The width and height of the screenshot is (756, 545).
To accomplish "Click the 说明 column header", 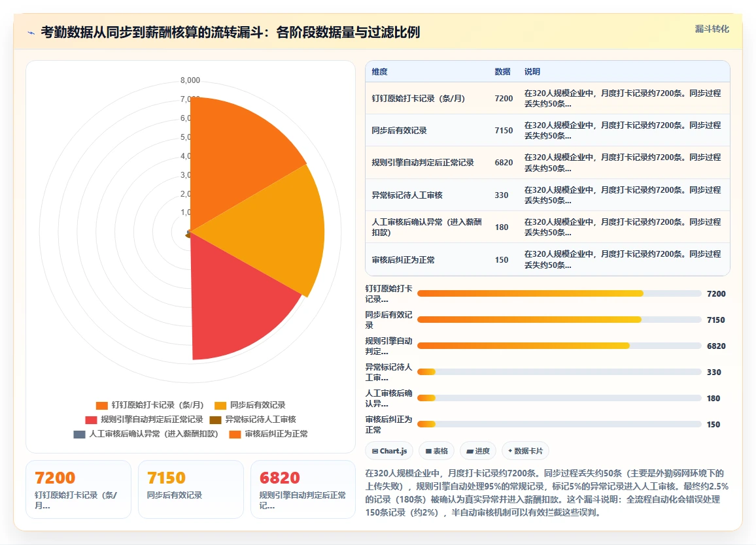I will [532, 72].
